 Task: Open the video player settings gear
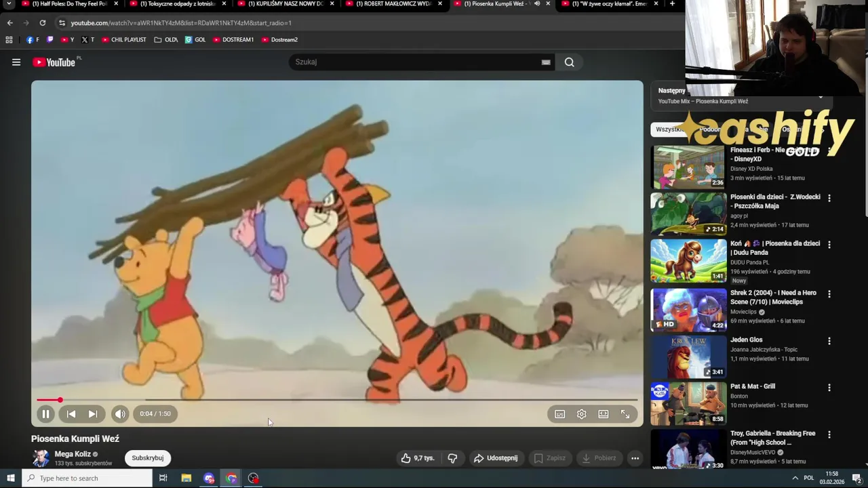point(582,414)
